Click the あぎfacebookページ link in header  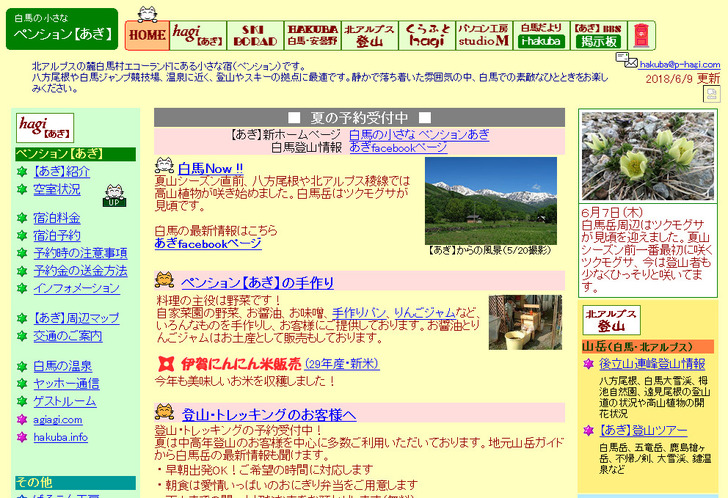(398, 147)
